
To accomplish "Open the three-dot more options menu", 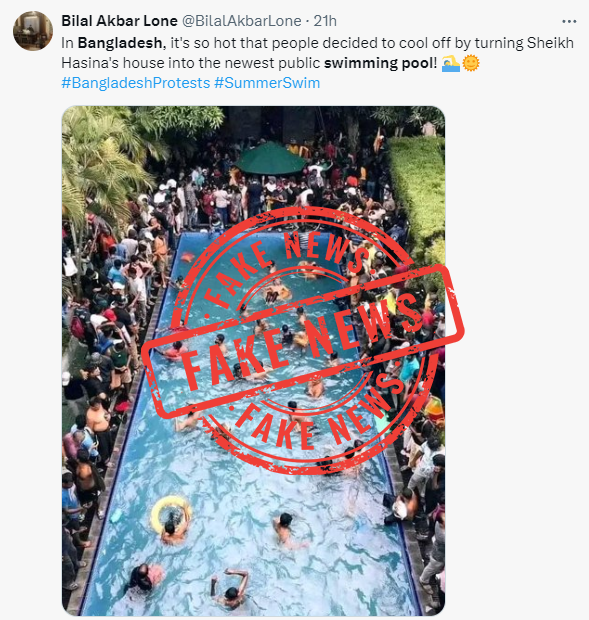I will coord(569,21).
